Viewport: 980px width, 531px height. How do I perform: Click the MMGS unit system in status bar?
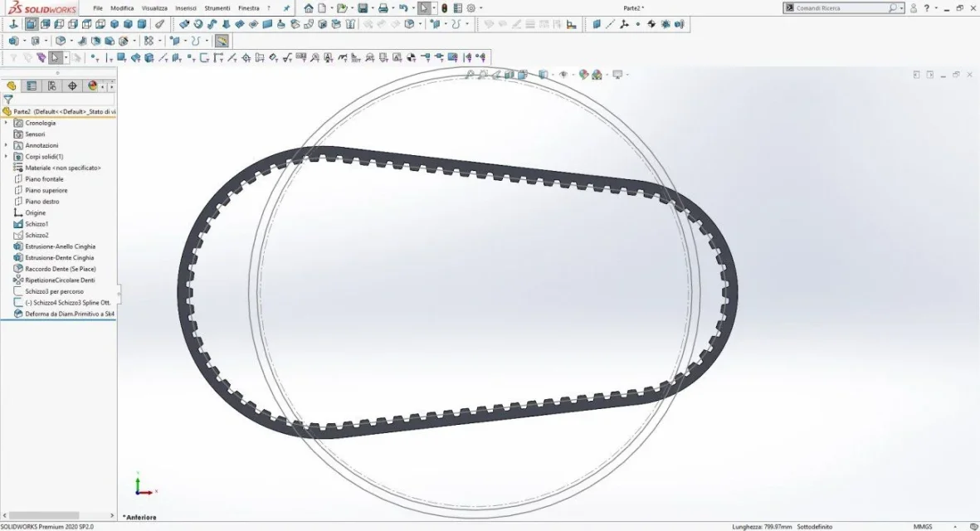(x=923, y=527)
